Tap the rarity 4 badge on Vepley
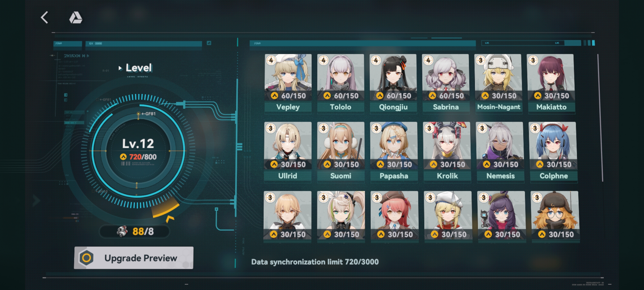This screenshot has height=290, width=644. click(271, 60)
